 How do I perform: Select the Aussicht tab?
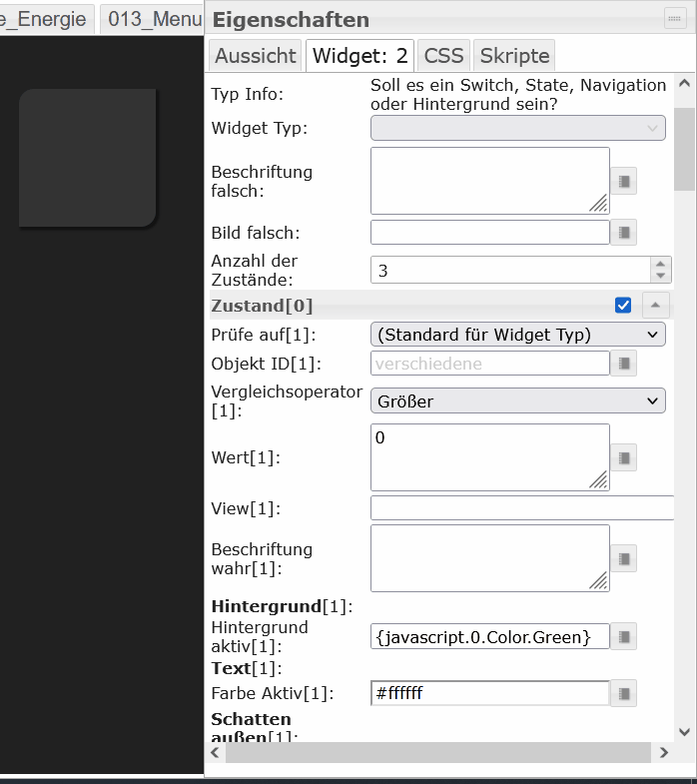coord(255,56)
